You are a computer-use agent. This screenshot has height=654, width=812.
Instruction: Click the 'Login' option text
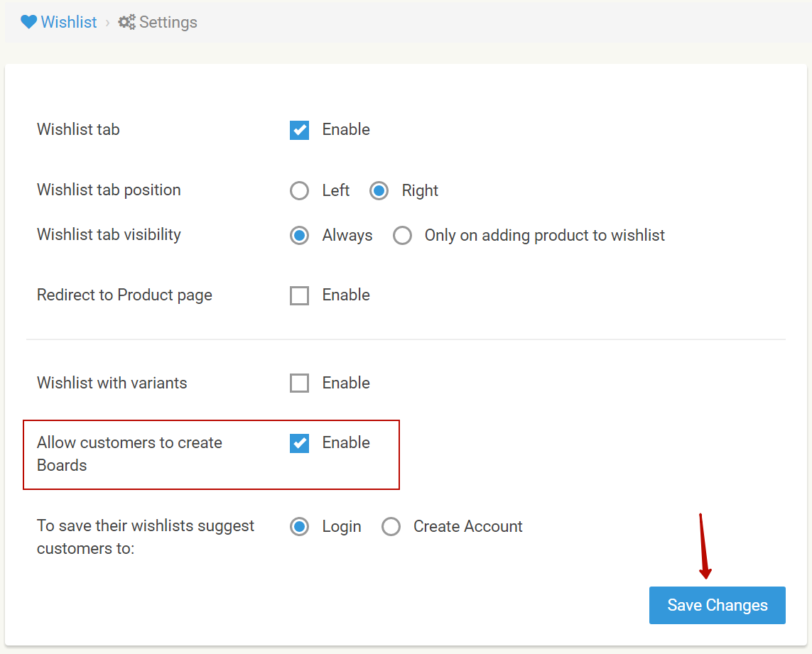[x=341, y=527]
